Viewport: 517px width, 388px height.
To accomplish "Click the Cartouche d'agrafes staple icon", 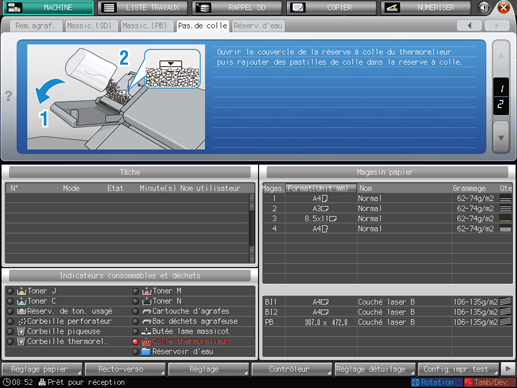I will pyautogui.click(x=146, y=312).
